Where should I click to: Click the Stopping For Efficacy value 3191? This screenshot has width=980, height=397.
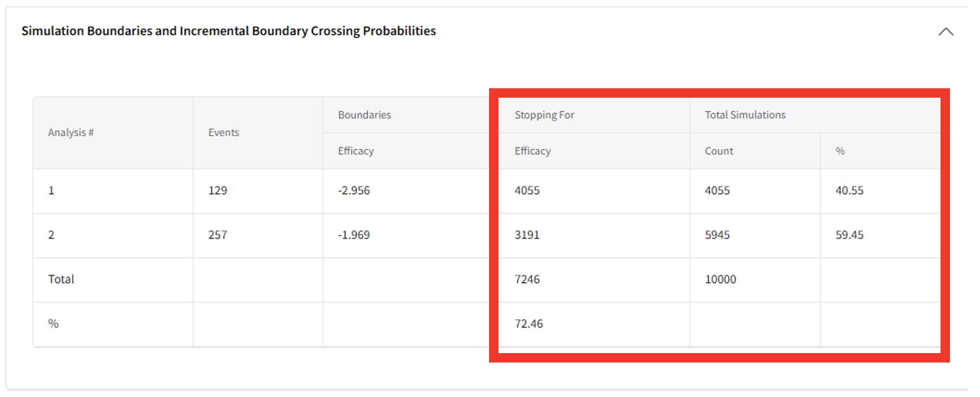click(x=527, y=235)
